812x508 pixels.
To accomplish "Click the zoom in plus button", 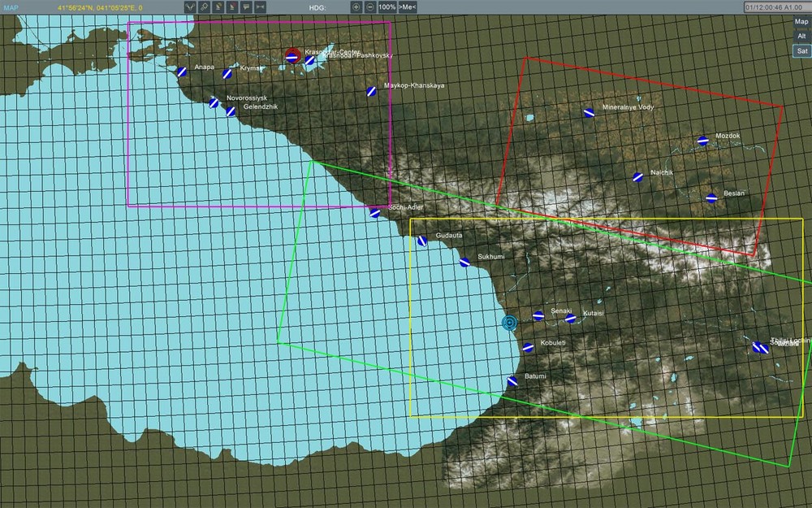I will tap(356, 7).
